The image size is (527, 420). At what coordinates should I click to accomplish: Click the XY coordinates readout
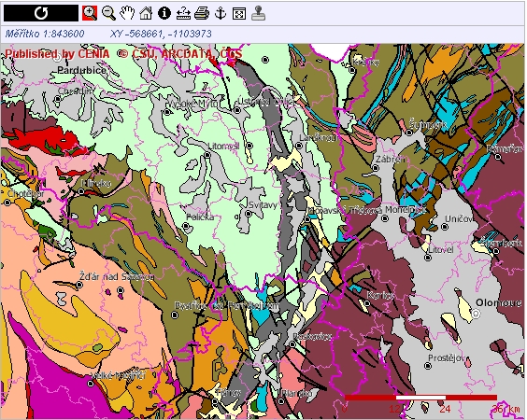[x=161, y=34]
